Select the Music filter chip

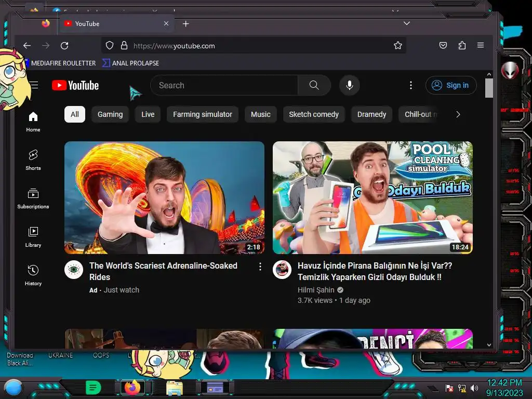(x=261, y=114)
